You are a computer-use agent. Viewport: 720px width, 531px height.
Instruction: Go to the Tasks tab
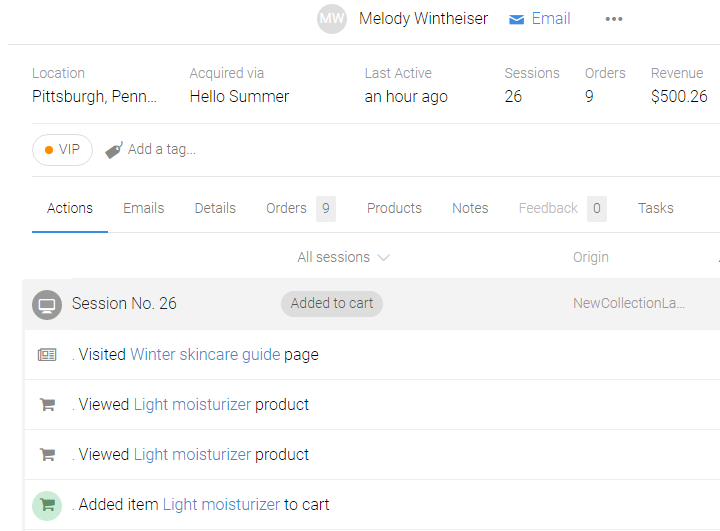click(x=655, y=208)
